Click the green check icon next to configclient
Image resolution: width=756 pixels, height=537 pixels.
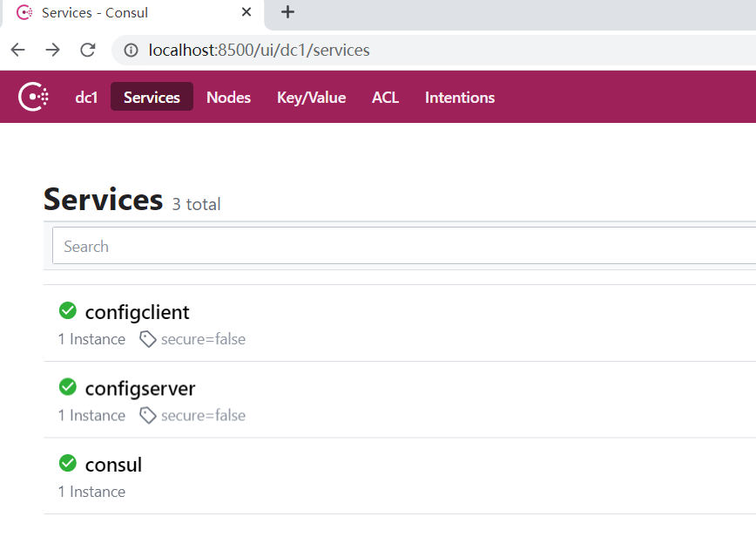pos(68,310)
